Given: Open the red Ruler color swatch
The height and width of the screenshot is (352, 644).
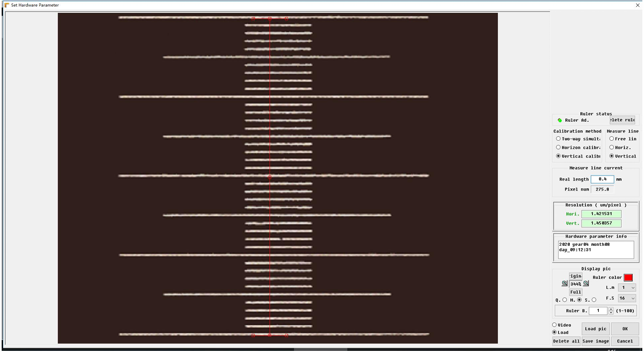Looking at the screenshot, I should pyautogui.click(x=628, y=278).
